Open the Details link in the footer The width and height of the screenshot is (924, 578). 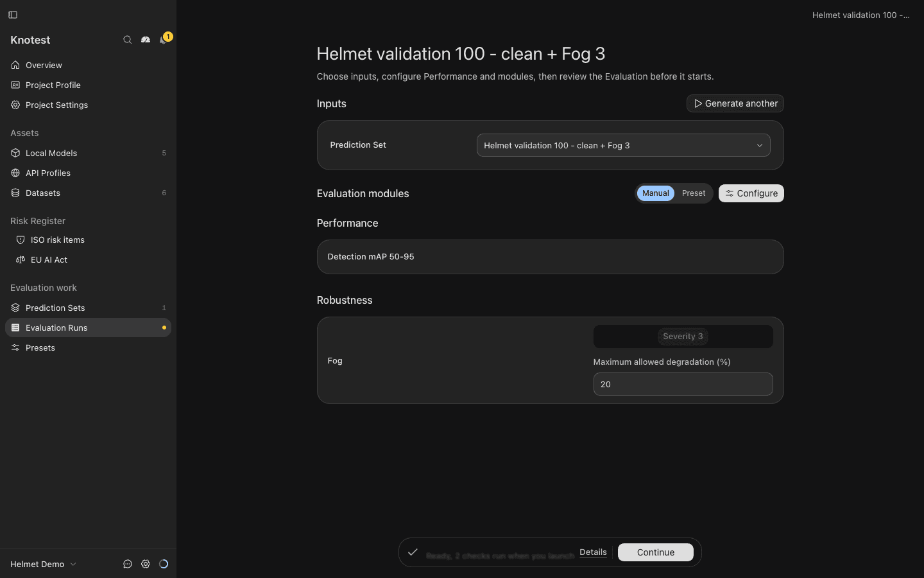tap(593, 552)
